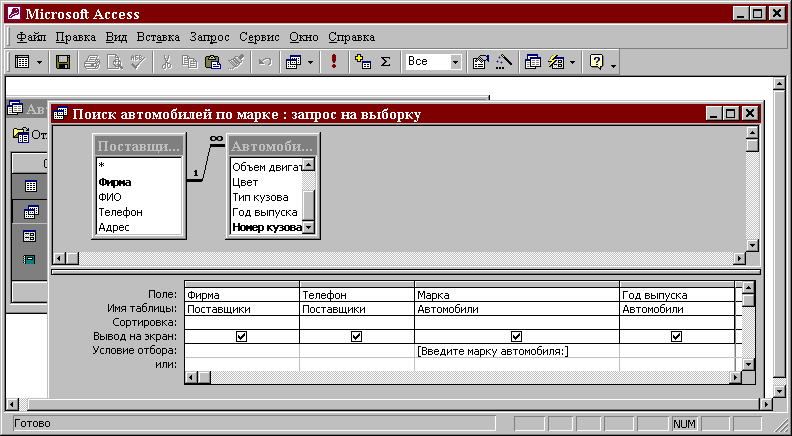Image resolution: width=792 pixels, height=436 pixels.
Task: Open Print Preview from toolbar
Action: 115,62
